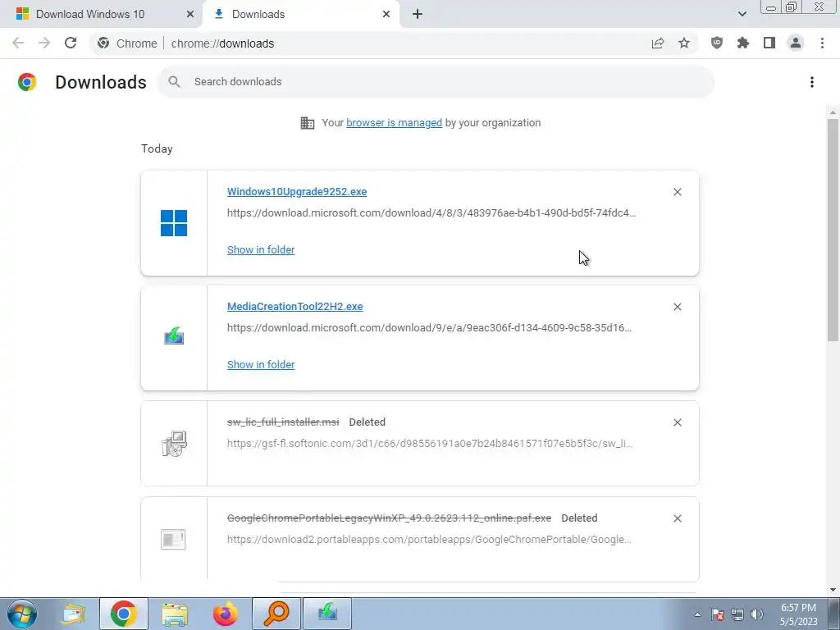Screen dimensions: 840x630
Task: Reload the downloads page
Action: coord(71,43)
